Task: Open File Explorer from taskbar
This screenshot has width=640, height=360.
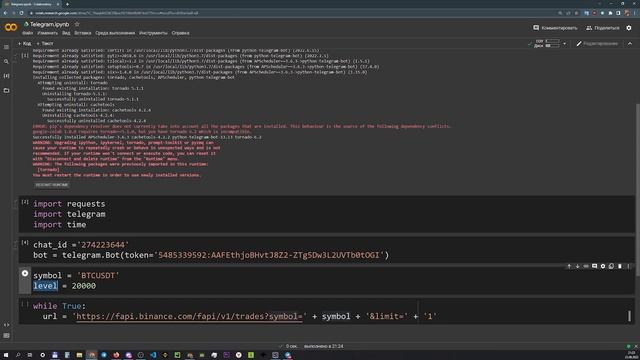Action: click(79, 355)
